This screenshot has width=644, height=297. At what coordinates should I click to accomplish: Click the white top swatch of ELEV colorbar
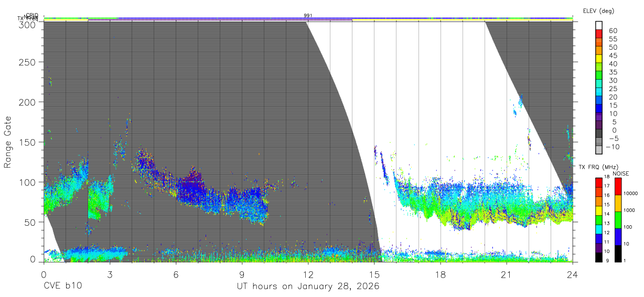[x=599, y=26]
